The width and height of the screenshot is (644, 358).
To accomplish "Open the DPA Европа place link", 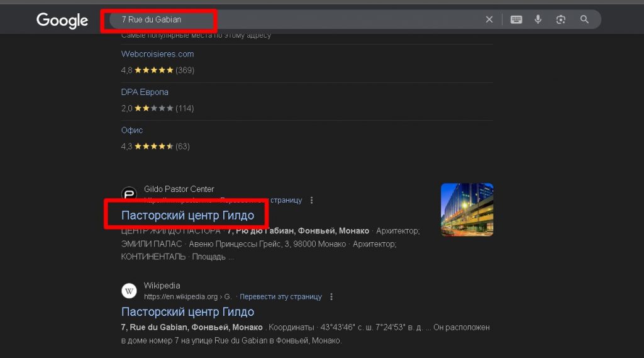I will 145,92.
